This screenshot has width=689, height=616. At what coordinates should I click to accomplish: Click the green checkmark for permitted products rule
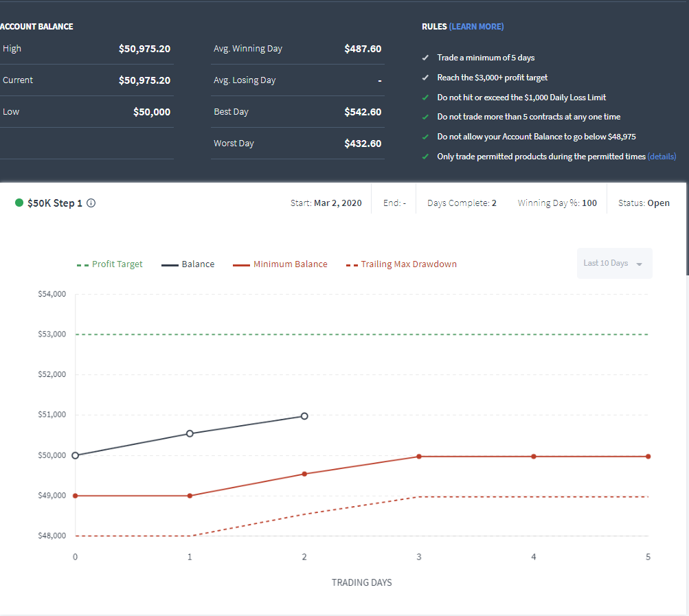(x=425, y=157)
